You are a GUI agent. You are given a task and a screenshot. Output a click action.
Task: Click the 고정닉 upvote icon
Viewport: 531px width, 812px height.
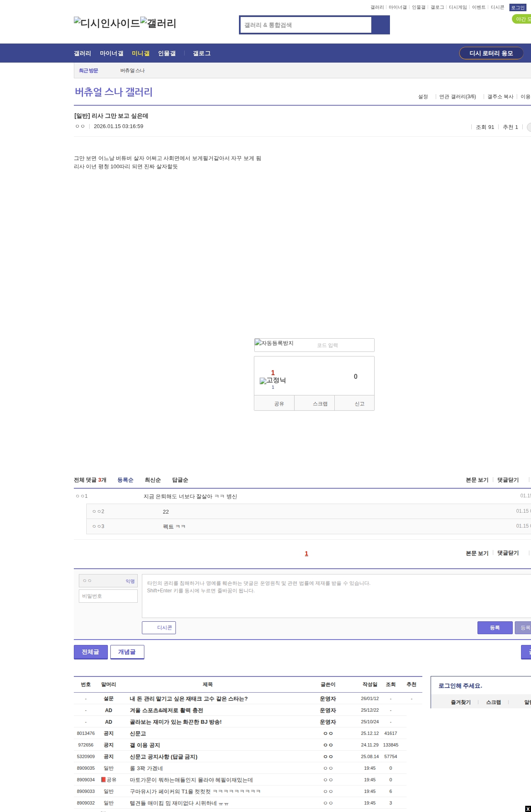[x=273, y=381]
